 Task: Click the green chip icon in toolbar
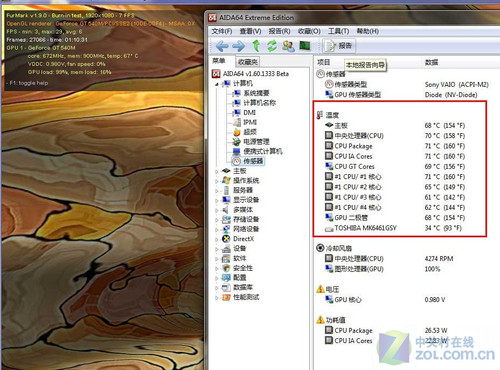coord(305,45)
